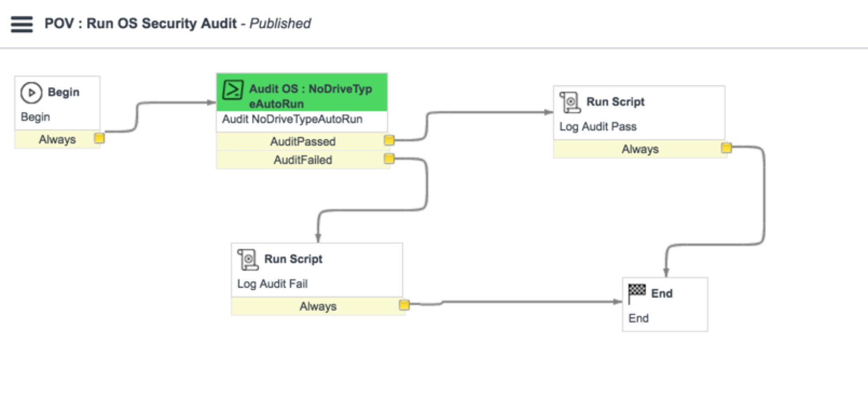Click the 'Begin' description under the Begin node
The image size is (868, 399).
[x=35, y=117]
